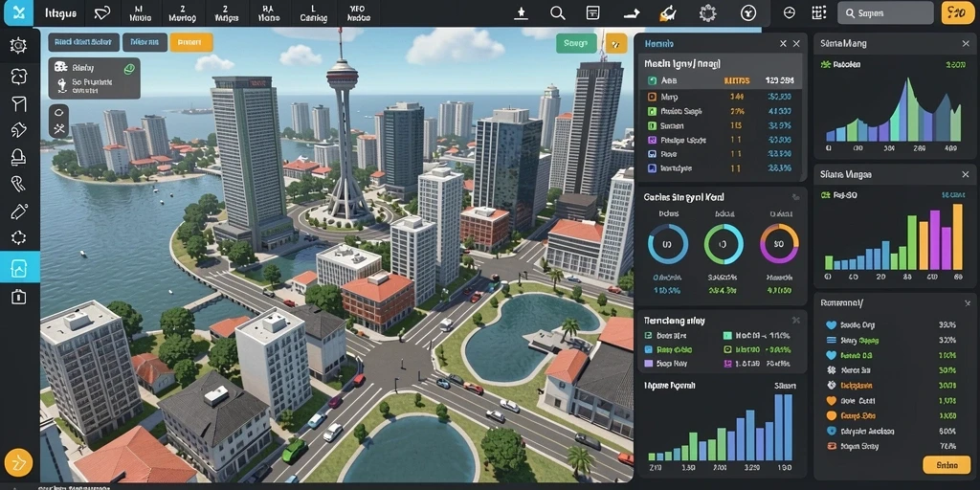980x490 pixels.
Task: Click the download arrow icon in the top toolbar
Action: click(x=521, y=13)
